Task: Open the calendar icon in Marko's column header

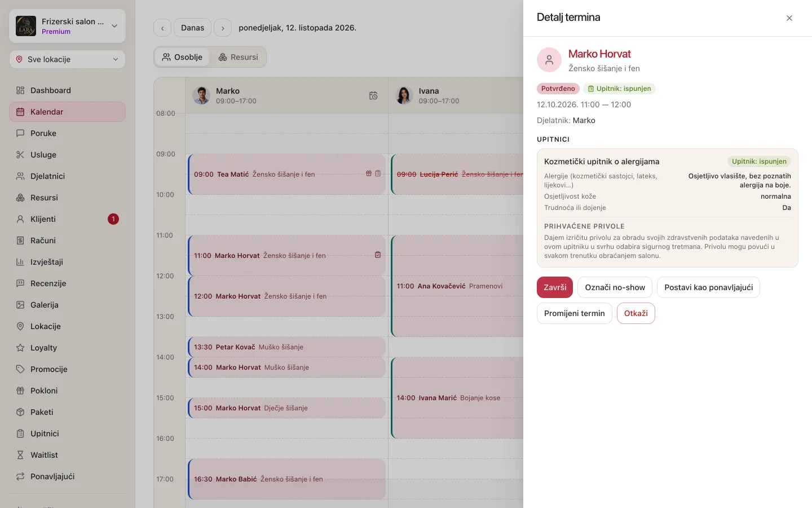Action: tap(373, 96)
